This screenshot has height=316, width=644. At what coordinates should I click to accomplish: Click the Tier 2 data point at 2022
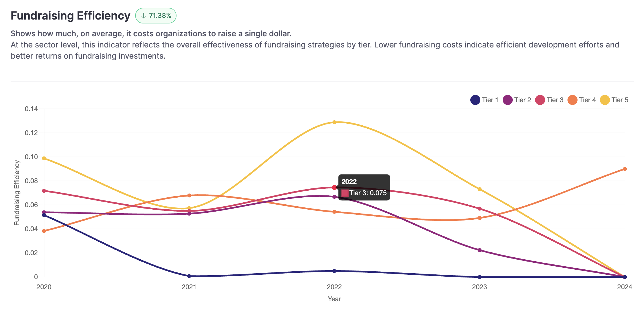tap(334, 197)
